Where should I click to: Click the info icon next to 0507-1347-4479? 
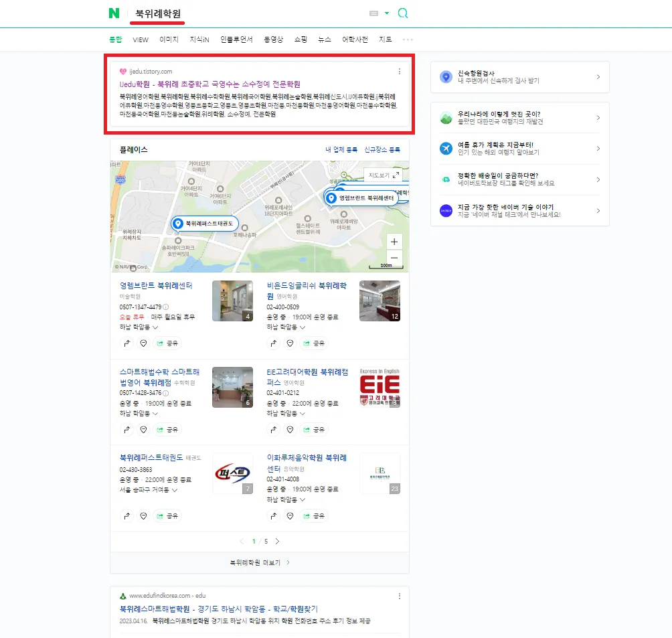click(x=165, y=307)
